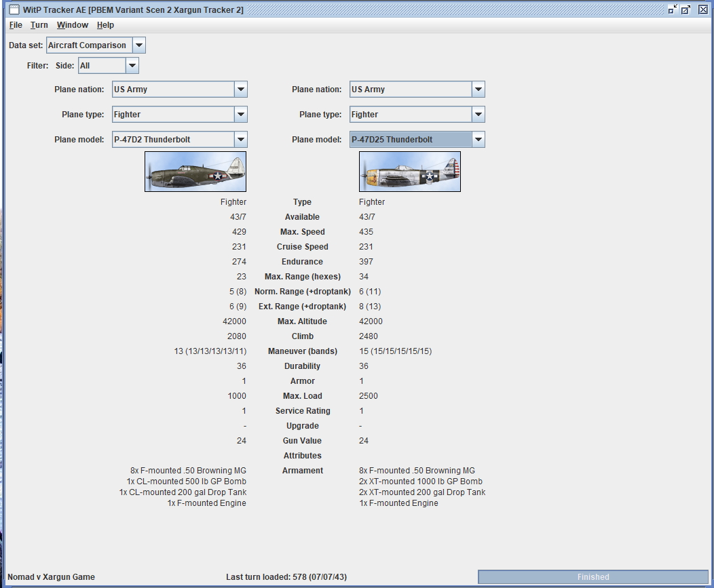The height and width of the screenshot is (588, 714).
Task: Open right Plane nation dropdown
Action: [478, 90]
